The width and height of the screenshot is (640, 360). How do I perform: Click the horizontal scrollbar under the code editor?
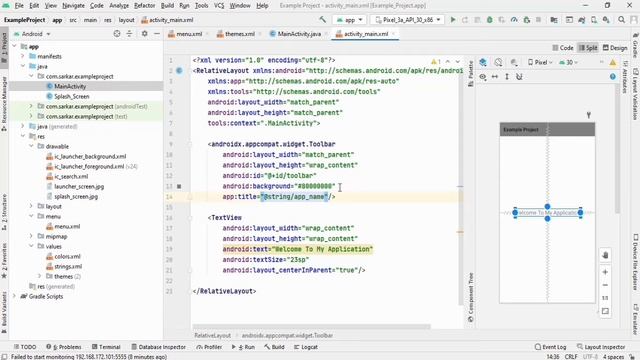coord(311,327)
